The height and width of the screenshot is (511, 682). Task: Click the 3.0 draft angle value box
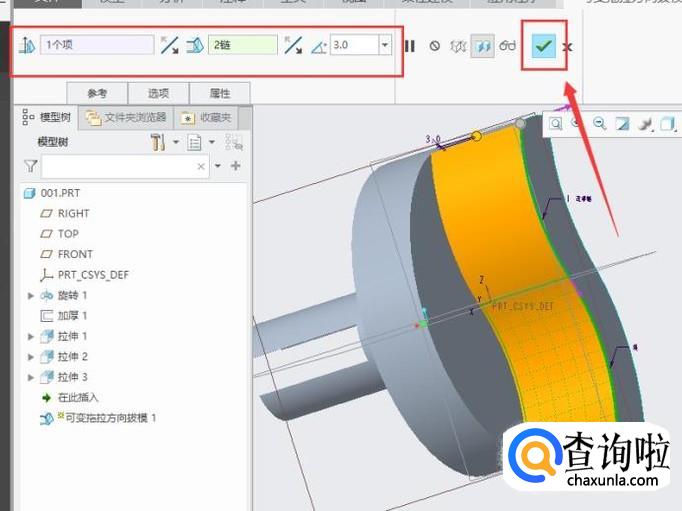(x=354, y=45)
